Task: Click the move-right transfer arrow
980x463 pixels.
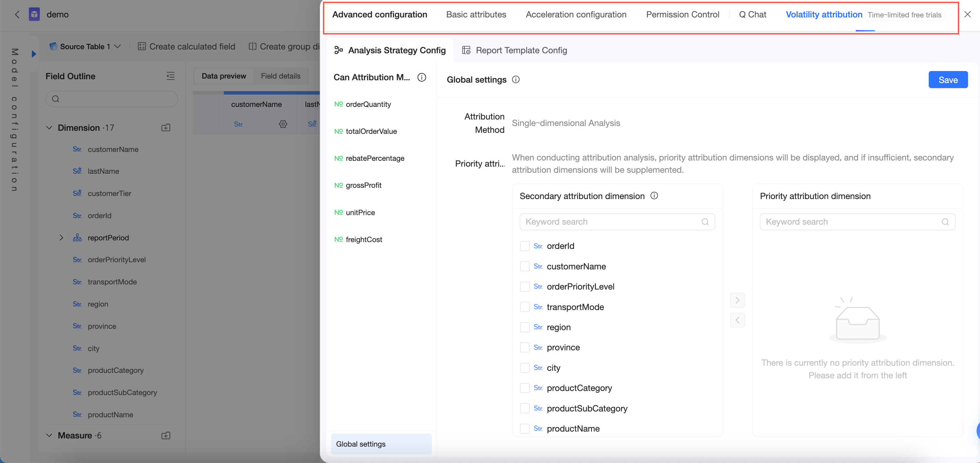Action: 737,300
